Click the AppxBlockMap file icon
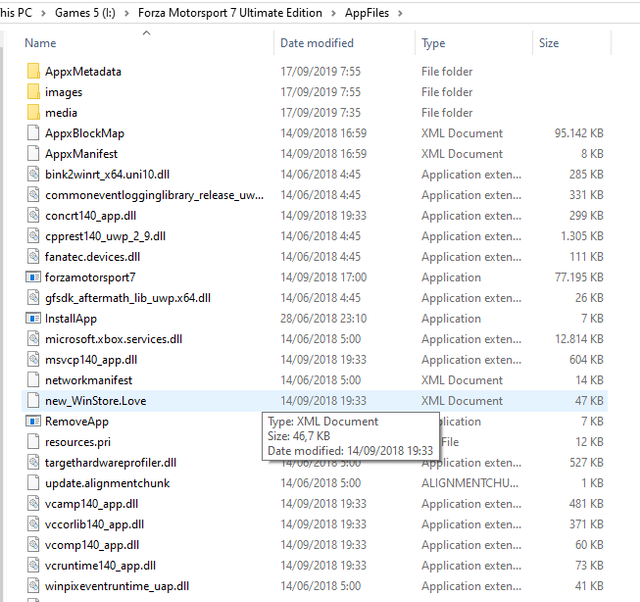Viewport: 640px width, 602px height. click(x=33, y=133)
